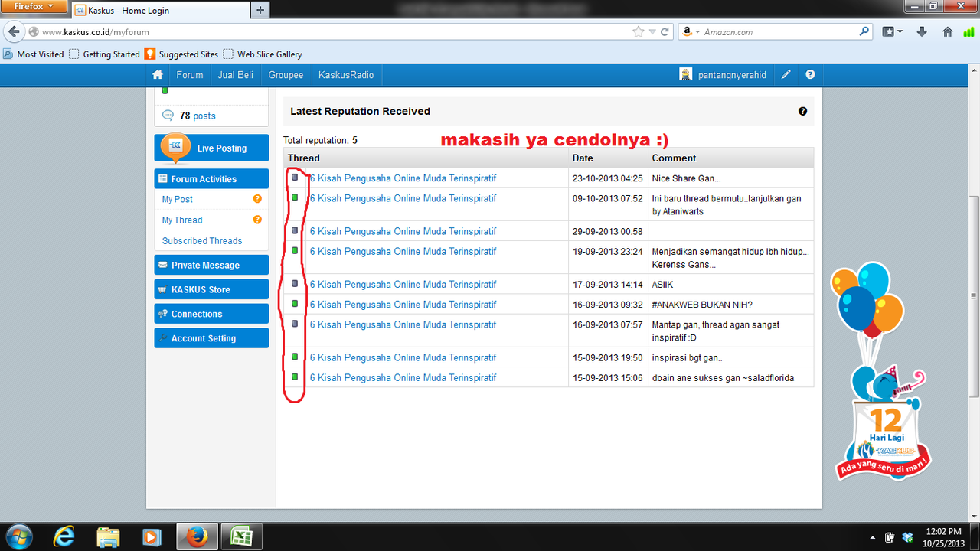Click the Firefox icon in the taskbar

pyautogui.click(x=198, y=537)
